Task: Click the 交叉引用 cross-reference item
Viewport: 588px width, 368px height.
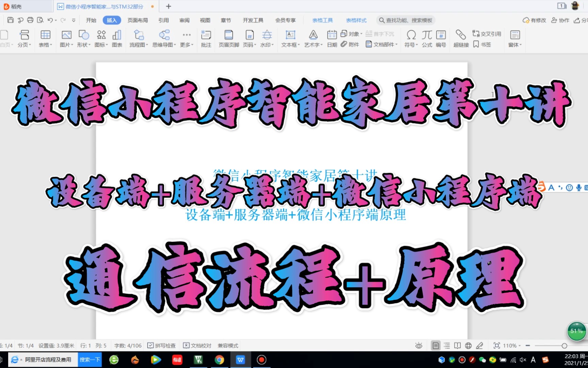Action: tap(487, 34)
